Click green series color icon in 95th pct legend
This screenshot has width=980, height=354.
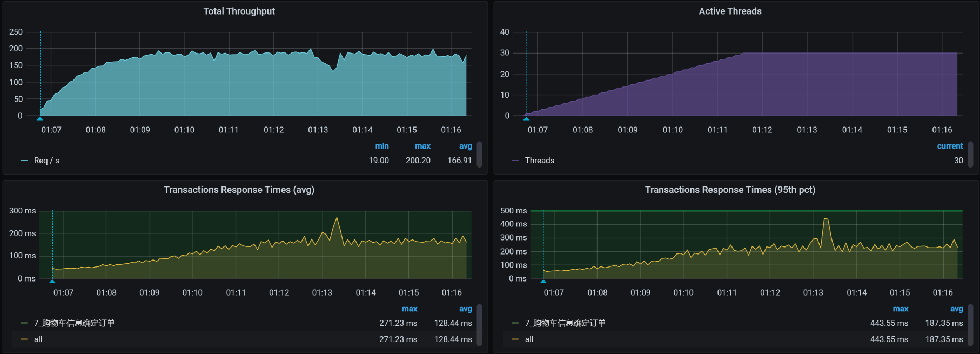point(515,323)
